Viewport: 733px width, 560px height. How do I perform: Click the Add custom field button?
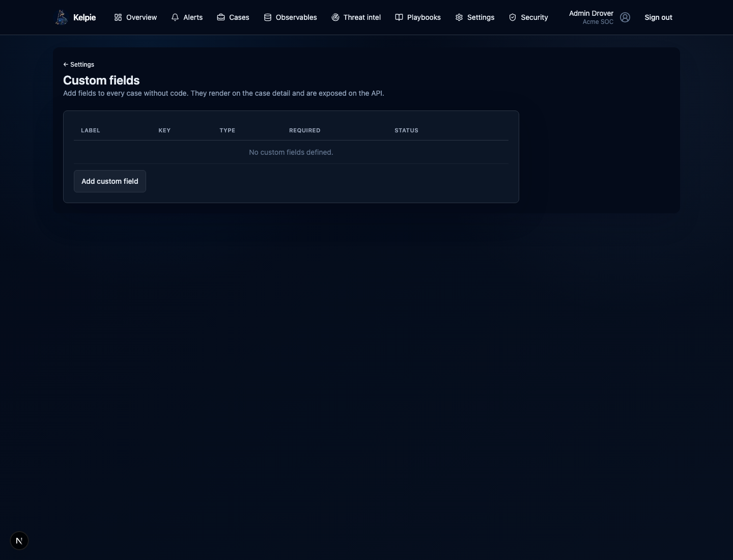[110, 181]
